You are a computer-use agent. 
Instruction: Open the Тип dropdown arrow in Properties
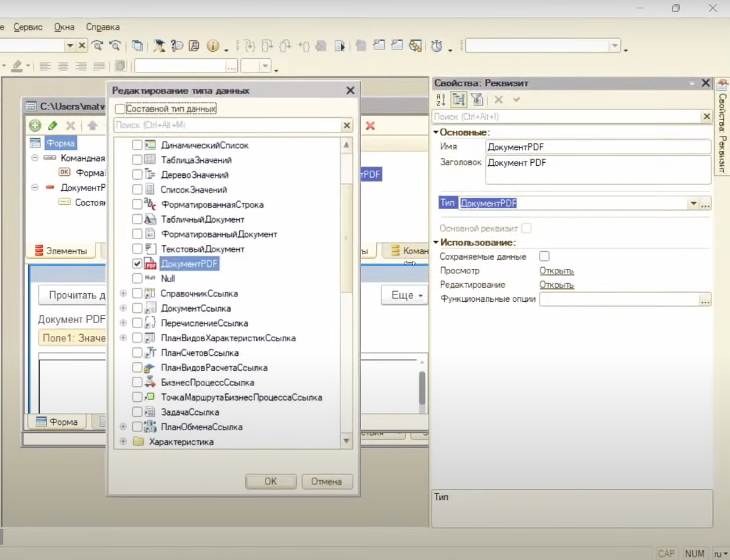coord(693,204)
